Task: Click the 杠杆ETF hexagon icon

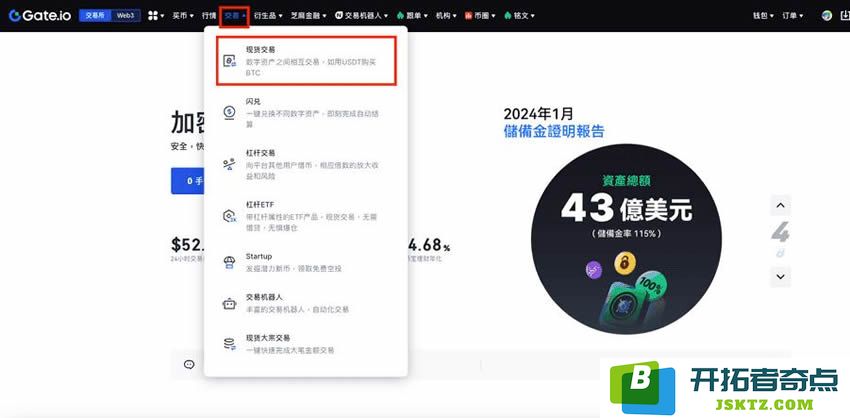Action: click(229, 216)
